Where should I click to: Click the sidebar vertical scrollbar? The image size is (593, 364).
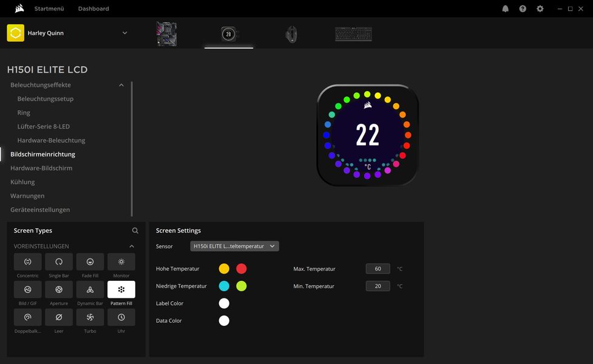[132, 149]
